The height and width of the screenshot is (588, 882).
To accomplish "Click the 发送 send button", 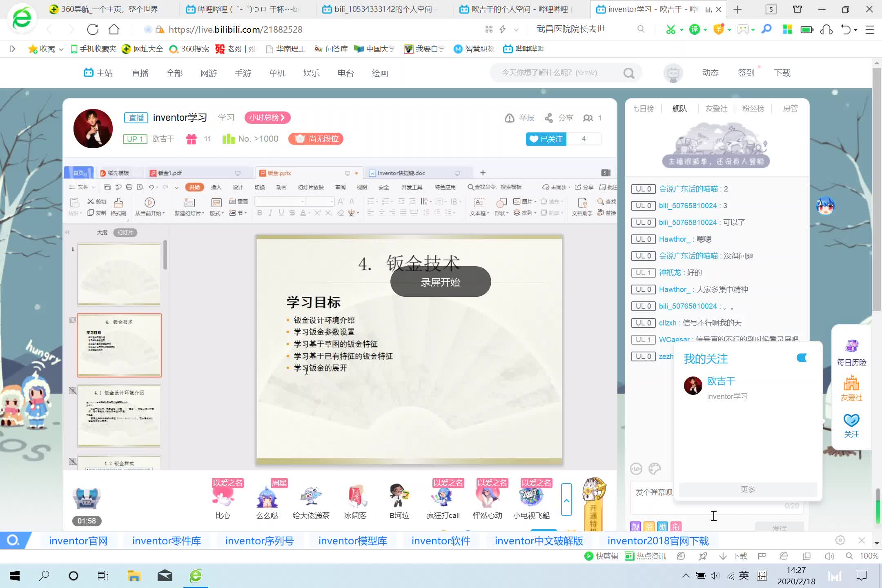I will click(779, 528).
